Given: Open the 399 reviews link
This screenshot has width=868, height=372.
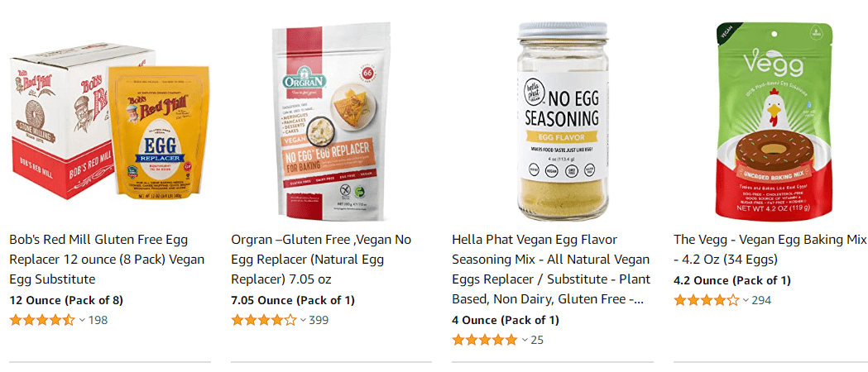Looking at the screenshot, I should coord(319,320).
